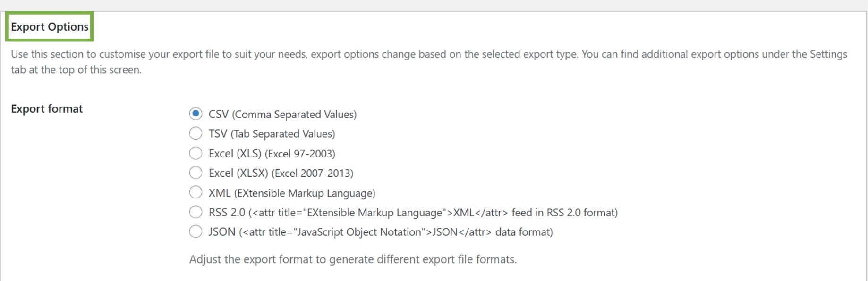This screenshot has width=868, height=281.
Task: Click the 'XML (EXtensible Markup Language)' label text
Action: [292, 193]
